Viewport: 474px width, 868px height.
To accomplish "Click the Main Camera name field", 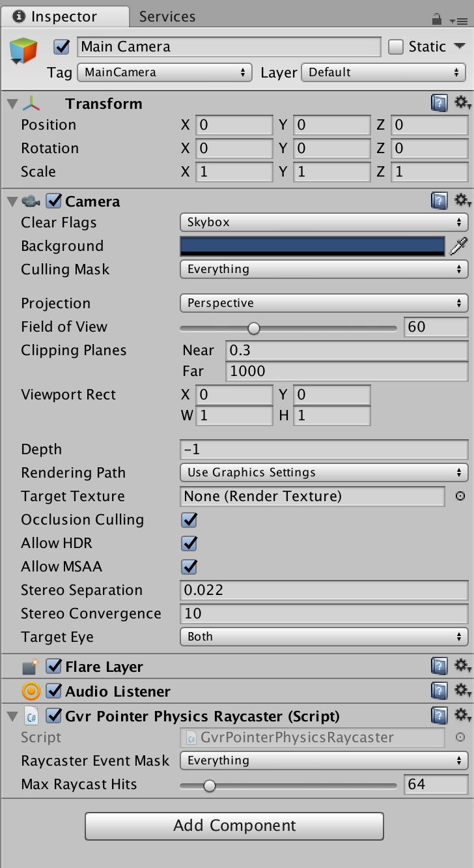I will [229, 47].
